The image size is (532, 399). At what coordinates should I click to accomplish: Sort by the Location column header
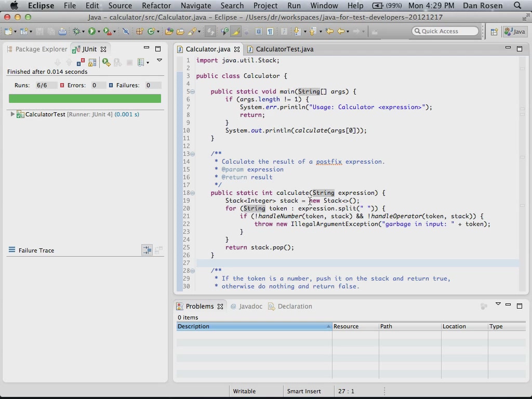pos(464,326)
